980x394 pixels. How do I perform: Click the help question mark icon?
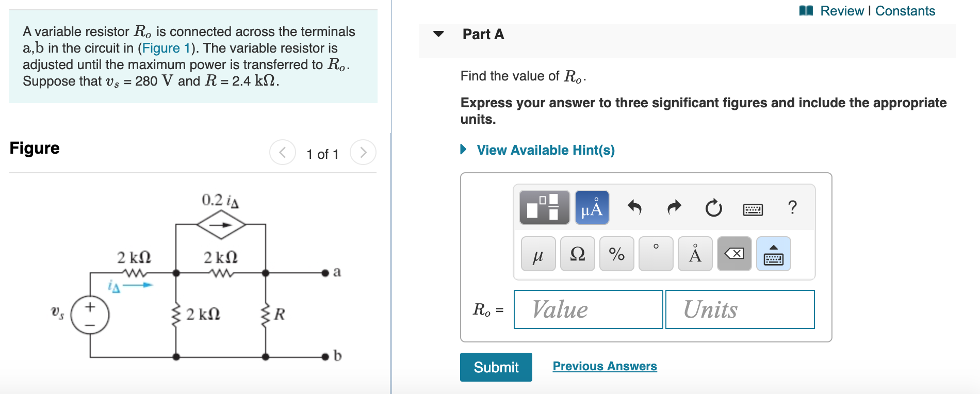pos(792,208)
